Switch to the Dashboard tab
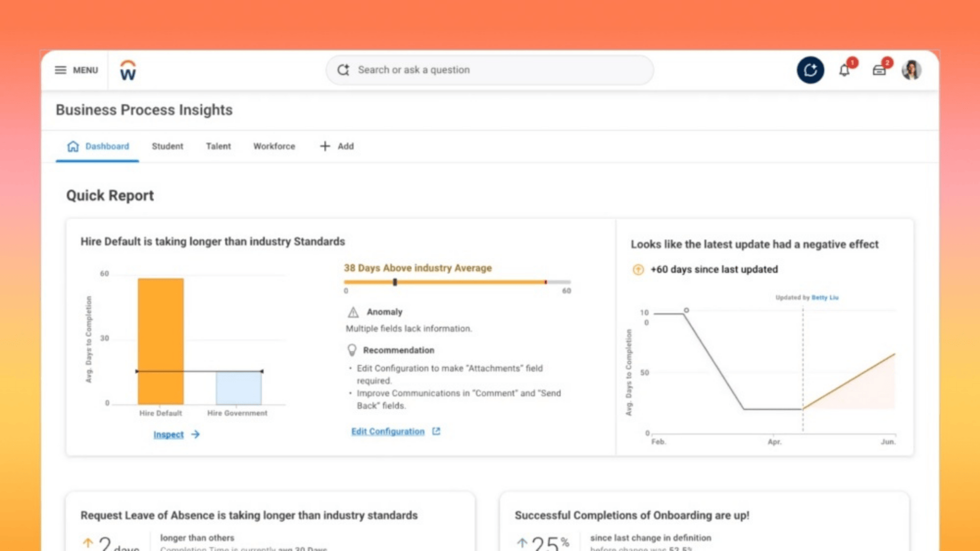 tap(98, 146)
